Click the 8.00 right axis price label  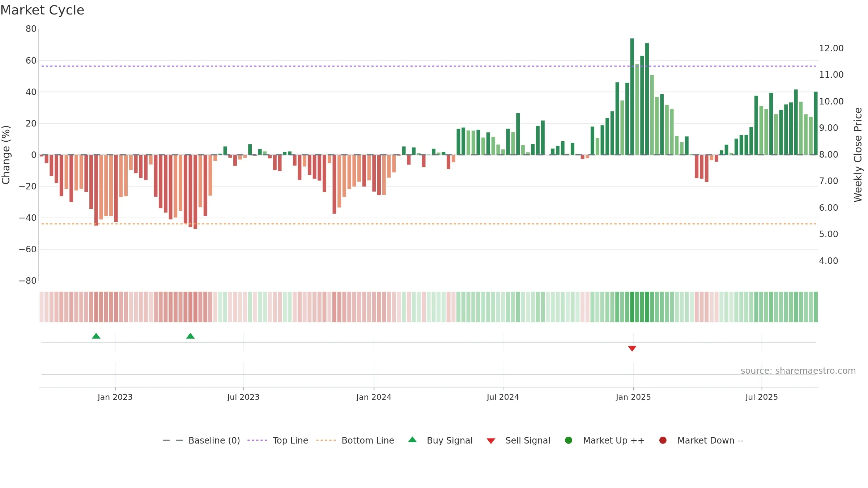click(x=829, y=155)
